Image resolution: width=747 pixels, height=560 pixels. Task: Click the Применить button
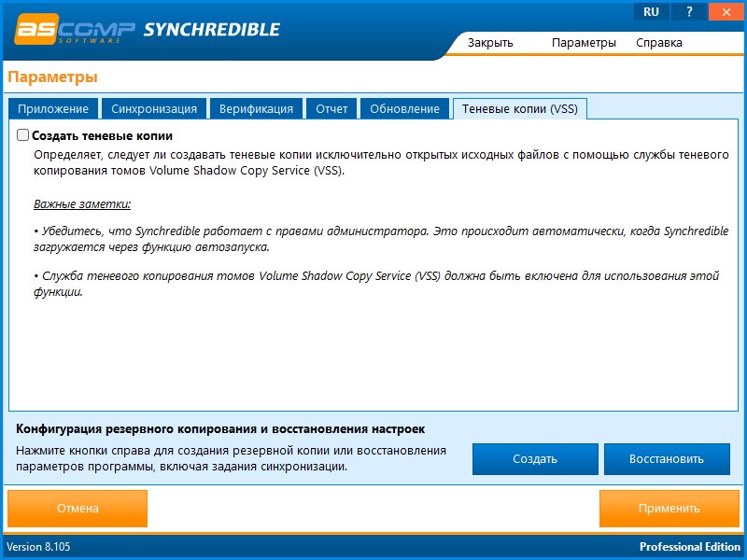click(669, 509)
